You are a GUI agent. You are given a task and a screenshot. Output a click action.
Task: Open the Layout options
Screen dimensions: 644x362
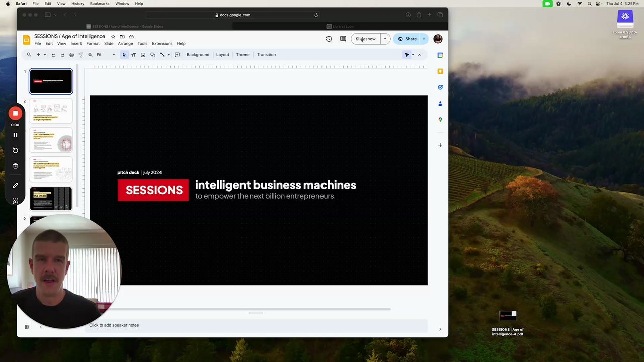223,55
